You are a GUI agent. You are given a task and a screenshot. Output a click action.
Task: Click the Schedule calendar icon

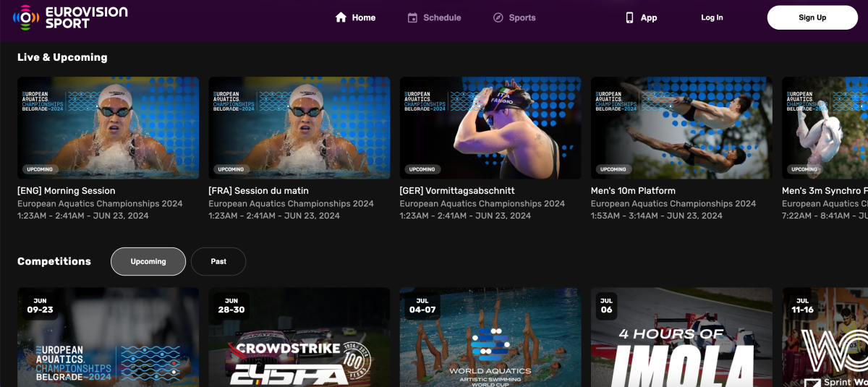click(412, 17)
